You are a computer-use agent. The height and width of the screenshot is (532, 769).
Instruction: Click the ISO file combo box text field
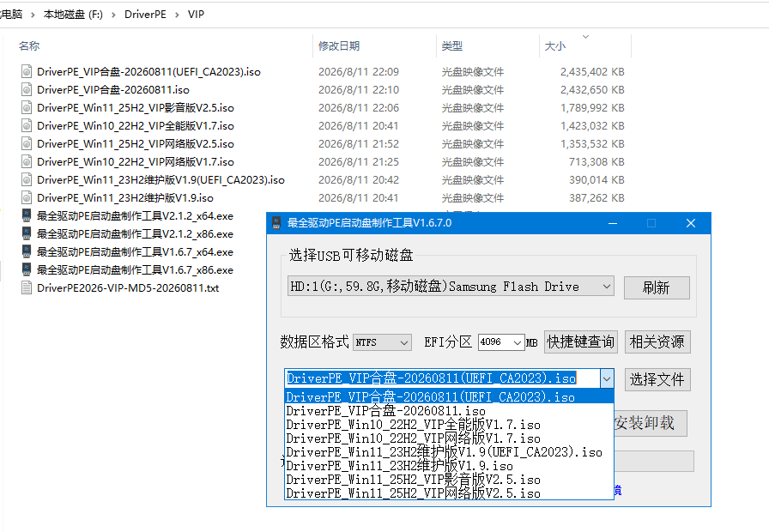[442, 378]
